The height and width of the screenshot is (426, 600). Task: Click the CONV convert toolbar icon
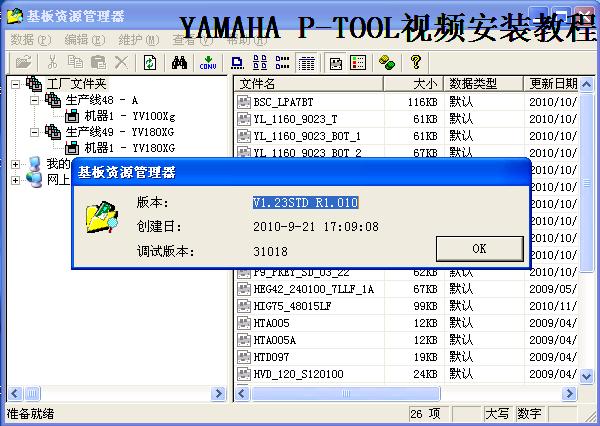[x=208, y=63]
